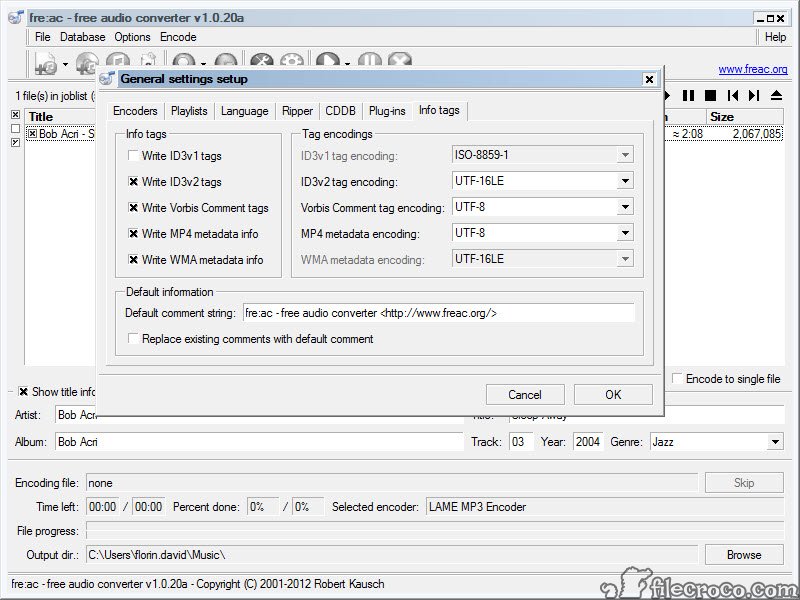
Task: Click the Skip button
Action: coord(744,483)
